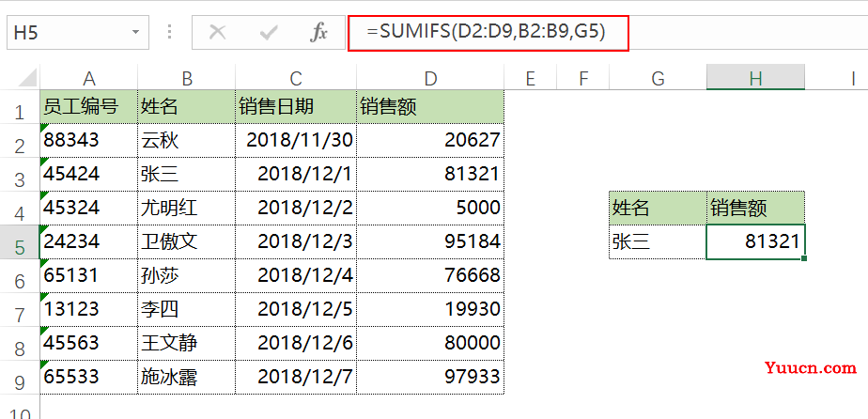Click cell containing 45424

[x=88, y=175]
